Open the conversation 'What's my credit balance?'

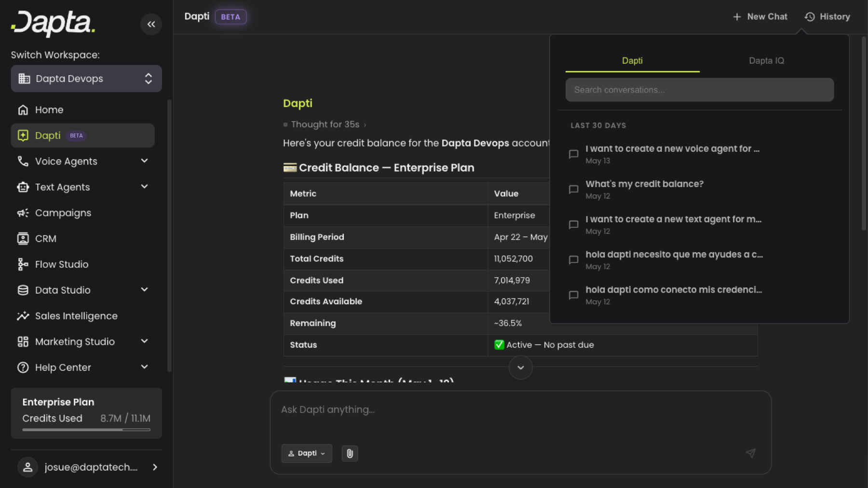(699, 190)
